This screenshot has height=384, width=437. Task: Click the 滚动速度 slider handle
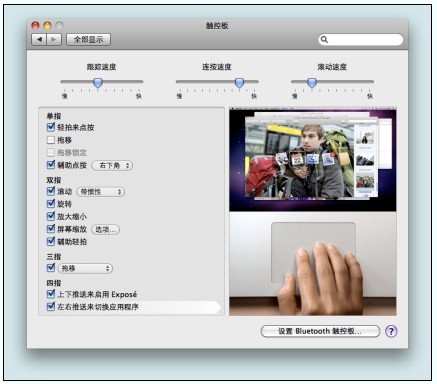[x=312, y=82]
